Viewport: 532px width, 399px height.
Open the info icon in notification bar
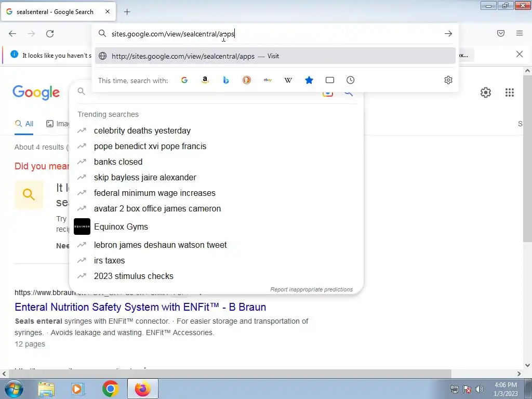14,54
